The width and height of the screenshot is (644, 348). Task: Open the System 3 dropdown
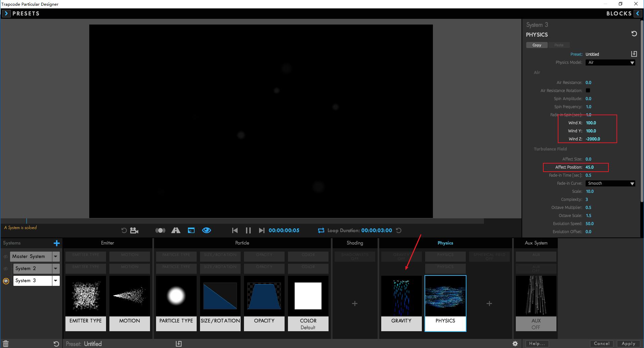tap(56, 281)
